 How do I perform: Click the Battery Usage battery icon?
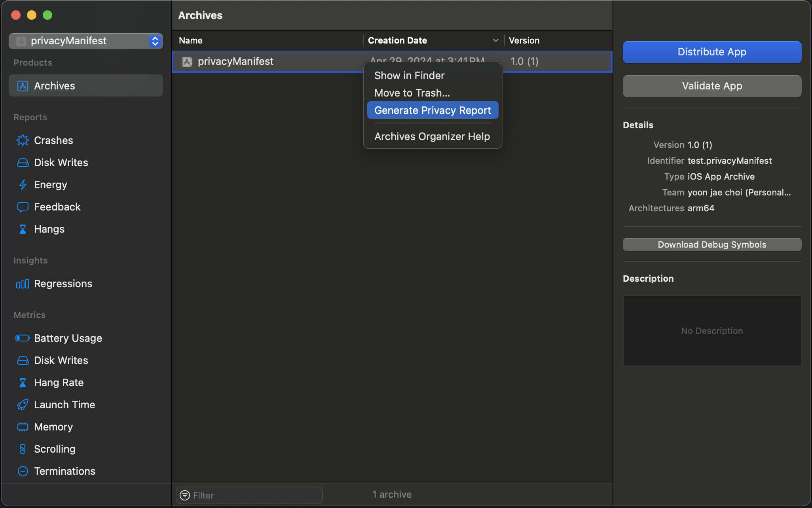[23, 338]
